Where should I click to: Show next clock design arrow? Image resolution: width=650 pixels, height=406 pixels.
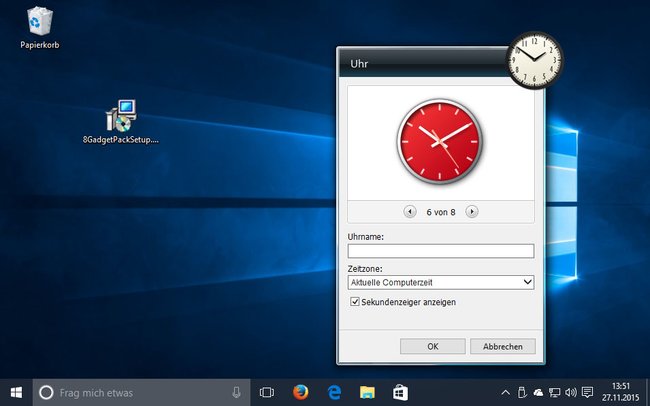(x=471, y=212)
